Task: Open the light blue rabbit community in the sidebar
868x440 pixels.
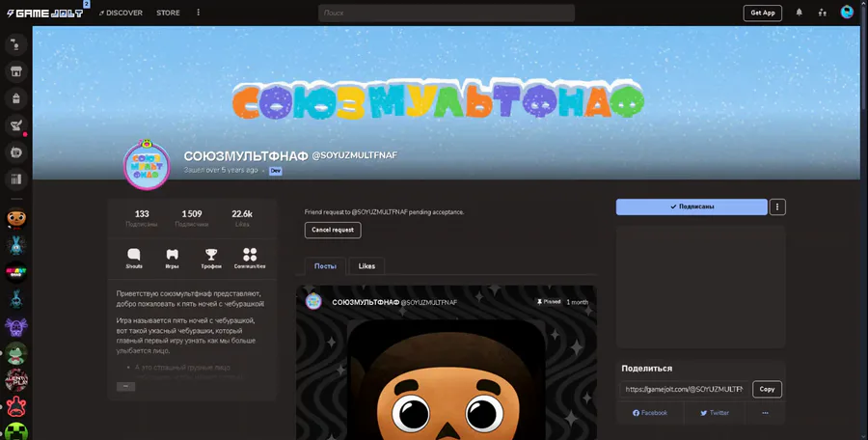Action: pyautogui.click(x=16, y=245)
